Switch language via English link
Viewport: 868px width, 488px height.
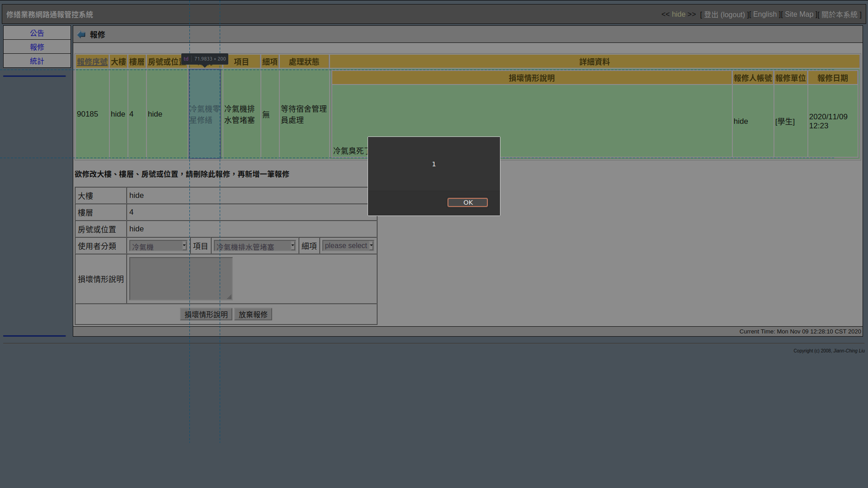click(765, 14)
